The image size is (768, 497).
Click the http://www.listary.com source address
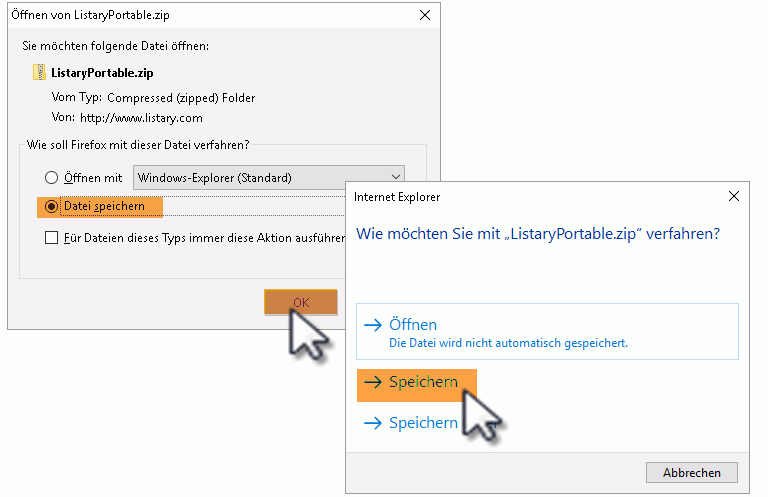pos(141,118)
